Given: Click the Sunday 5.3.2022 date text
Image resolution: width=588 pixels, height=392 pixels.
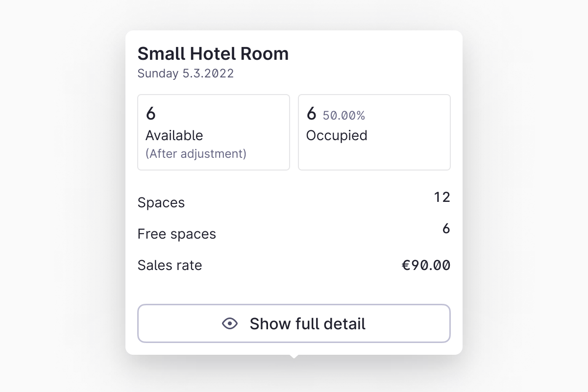Looking at the screenshot, I should point(185,73).
